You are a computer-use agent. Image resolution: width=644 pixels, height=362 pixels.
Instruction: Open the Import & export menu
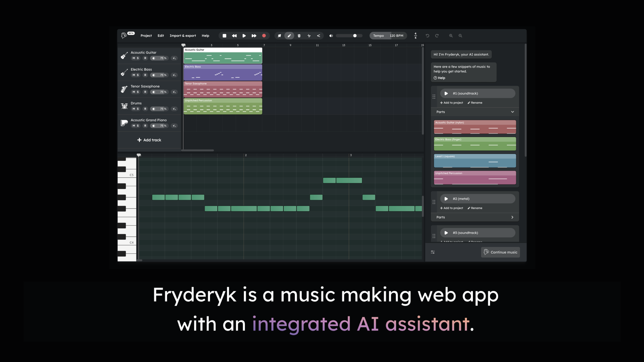point(183,35)
